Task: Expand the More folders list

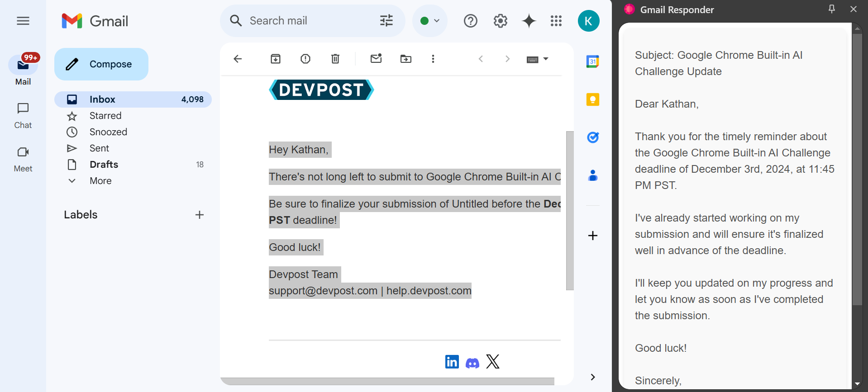Action: (133, 181)
